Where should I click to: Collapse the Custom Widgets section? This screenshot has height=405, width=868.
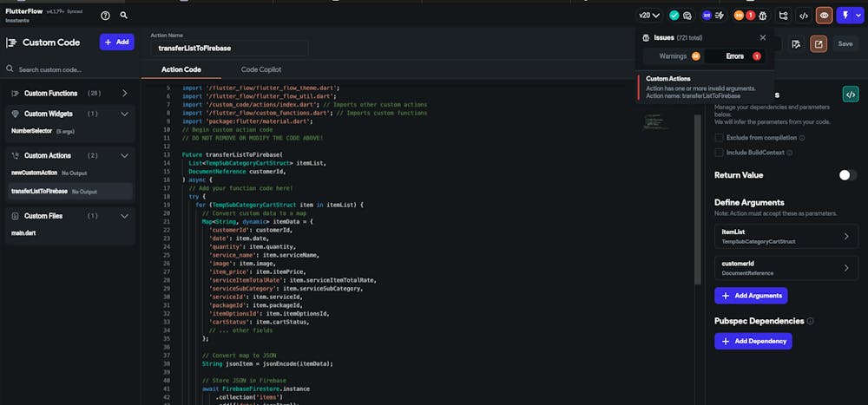coord(124,114)
